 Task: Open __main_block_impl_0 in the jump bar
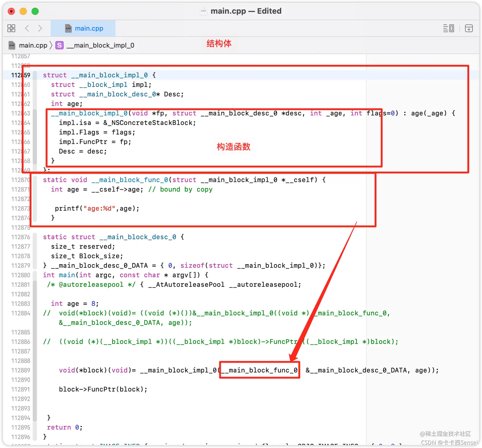click(x=100, y=45)
